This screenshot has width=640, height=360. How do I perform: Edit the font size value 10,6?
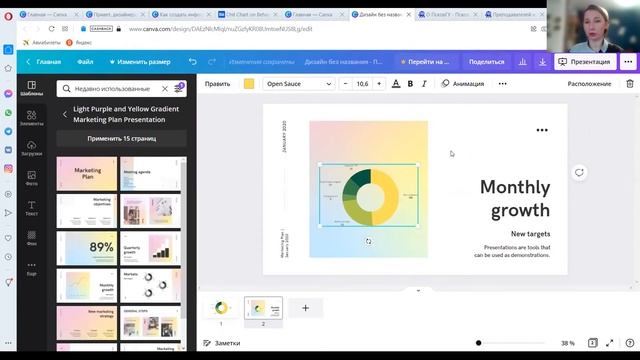pos(362,84)
